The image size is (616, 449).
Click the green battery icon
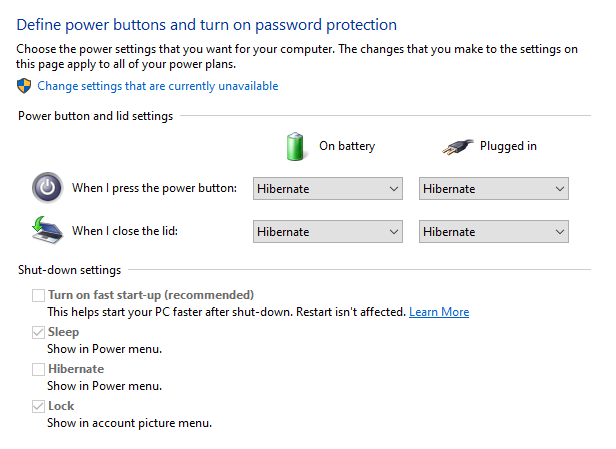(294, 146)
